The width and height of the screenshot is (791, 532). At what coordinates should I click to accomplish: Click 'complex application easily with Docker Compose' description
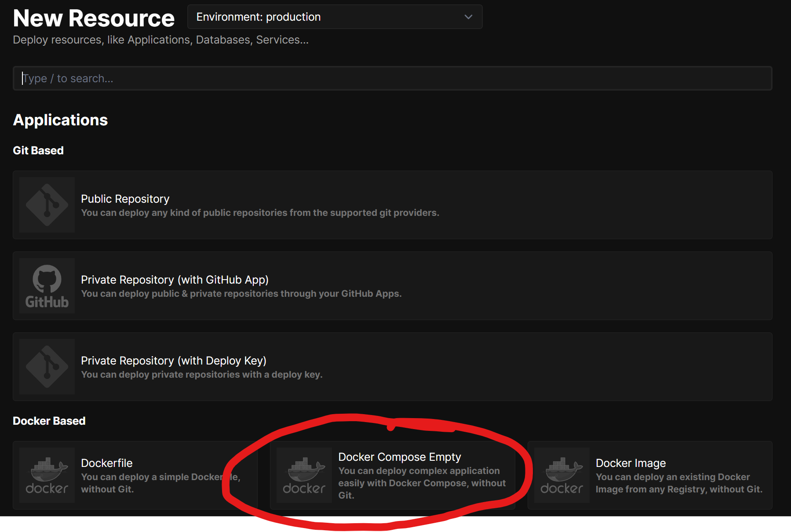coord(422,483)
